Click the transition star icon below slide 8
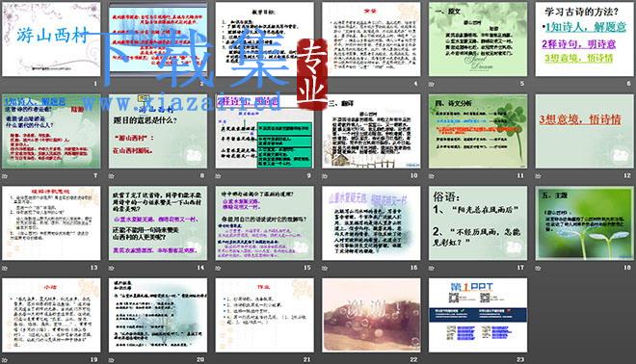Viewport: 636px width, 364px height. [x=112, y=176]
